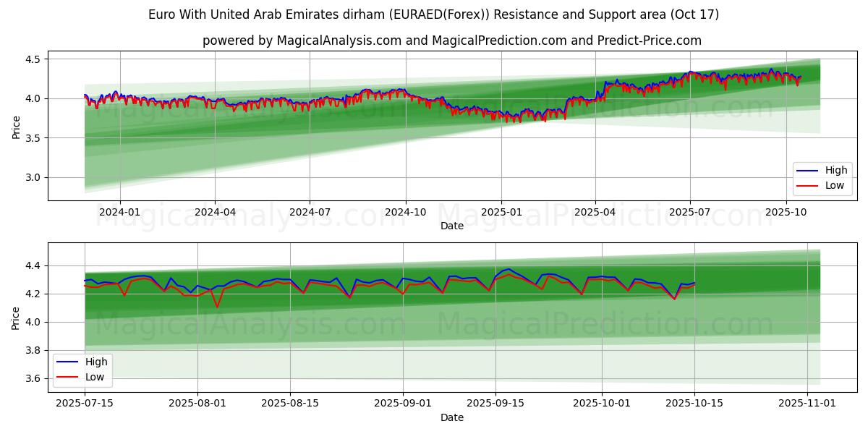868x434 pixels.
Task: Click the High legend label in bottom chart
Action: pyautogui.click(x=95, y=362)
